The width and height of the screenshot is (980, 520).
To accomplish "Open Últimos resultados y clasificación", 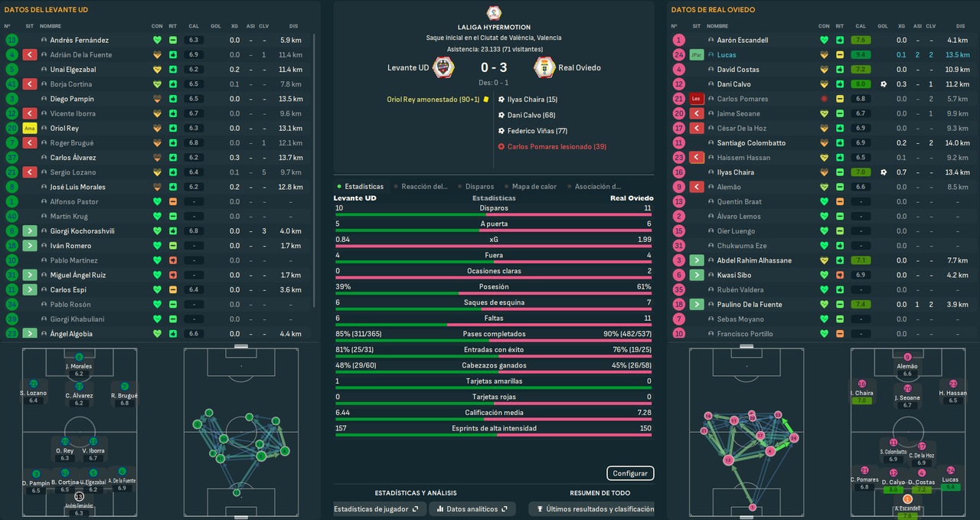I will [x=591, y=509].
